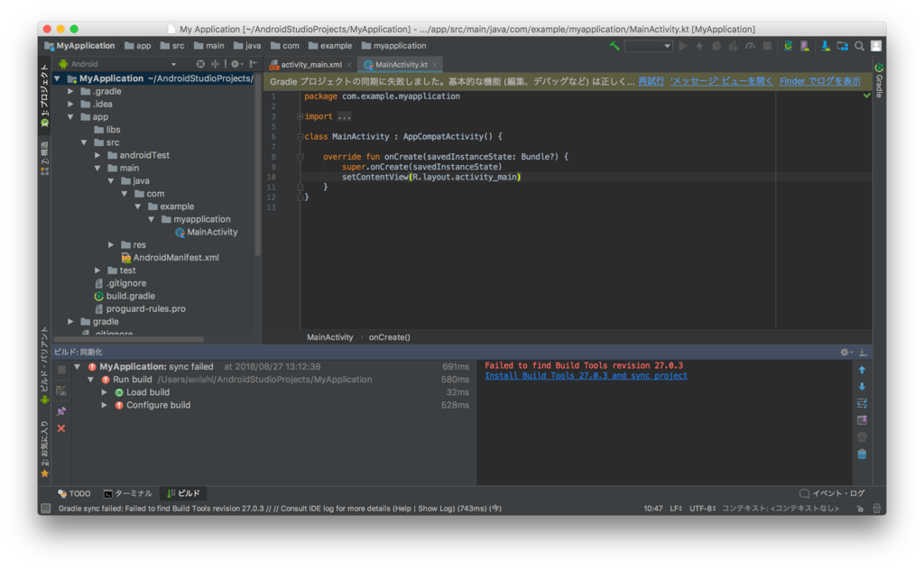The width and height of the screenshot is (924, 569).
Task: Collapse the Run build node
Action: 91,380
